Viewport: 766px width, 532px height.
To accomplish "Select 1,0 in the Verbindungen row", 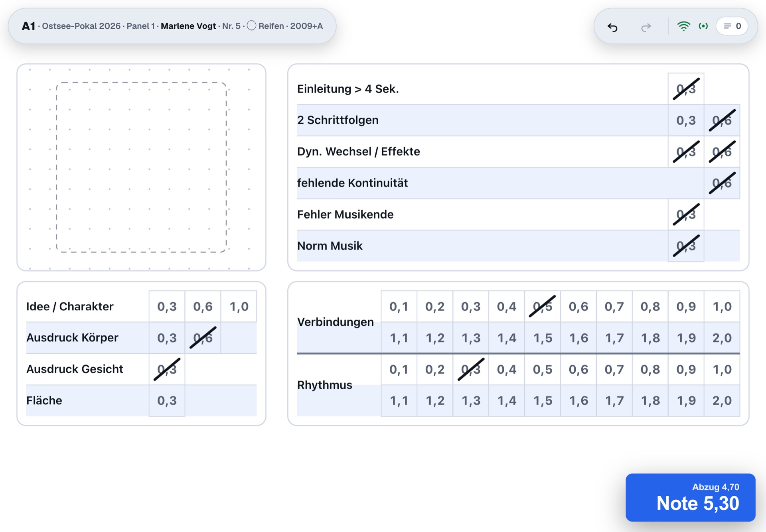I will 722,306.
